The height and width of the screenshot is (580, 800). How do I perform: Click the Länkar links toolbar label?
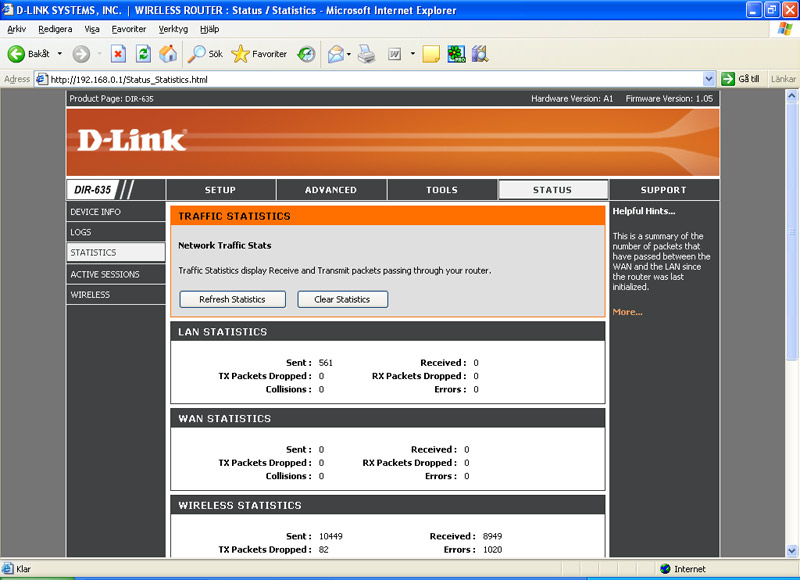783,79
